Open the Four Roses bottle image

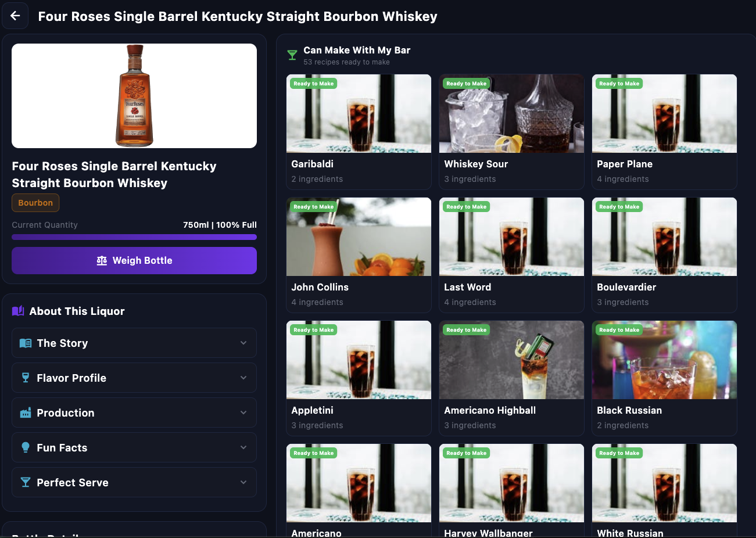134,96
